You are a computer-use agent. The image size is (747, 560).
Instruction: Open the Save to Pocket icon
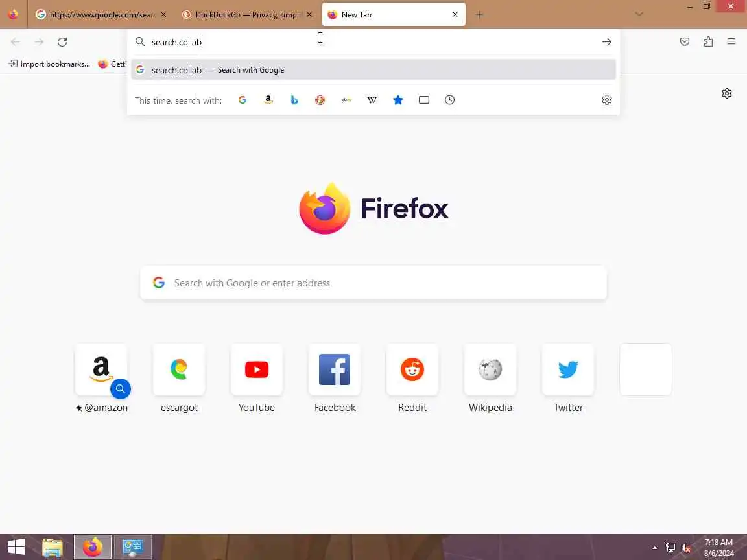(685, 42)
